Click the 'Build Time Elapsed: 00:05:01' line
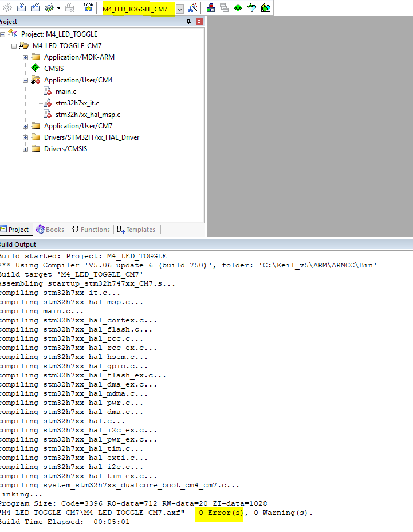 [65, 522]
